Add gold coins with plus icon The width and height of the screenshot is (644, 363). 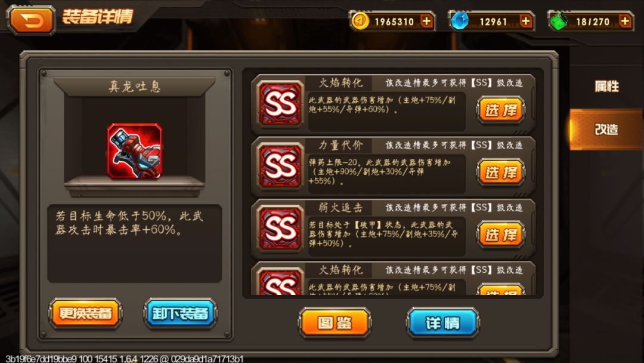pyautogui.click(x=427, y=21)
